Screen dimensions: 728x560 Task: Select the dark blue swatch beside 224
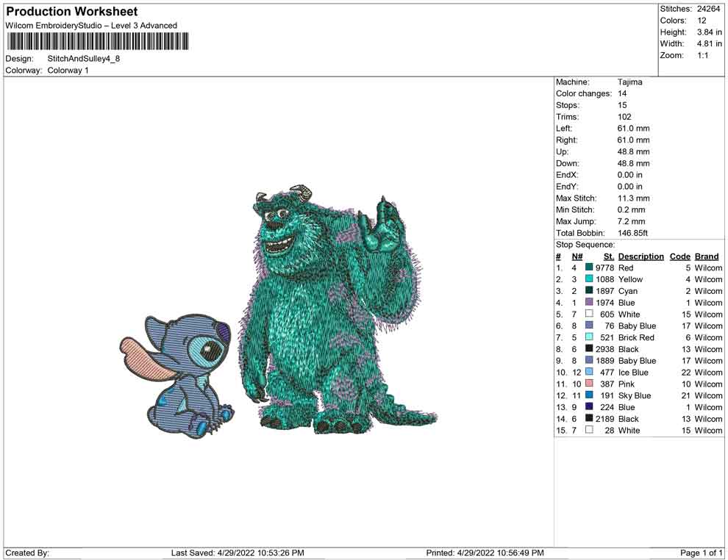589,406
